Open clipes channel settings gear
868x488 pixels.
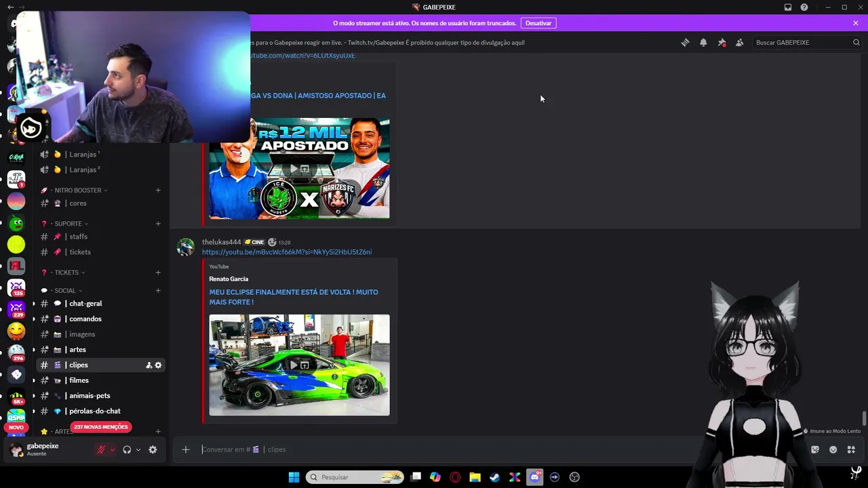pos(159,365)
